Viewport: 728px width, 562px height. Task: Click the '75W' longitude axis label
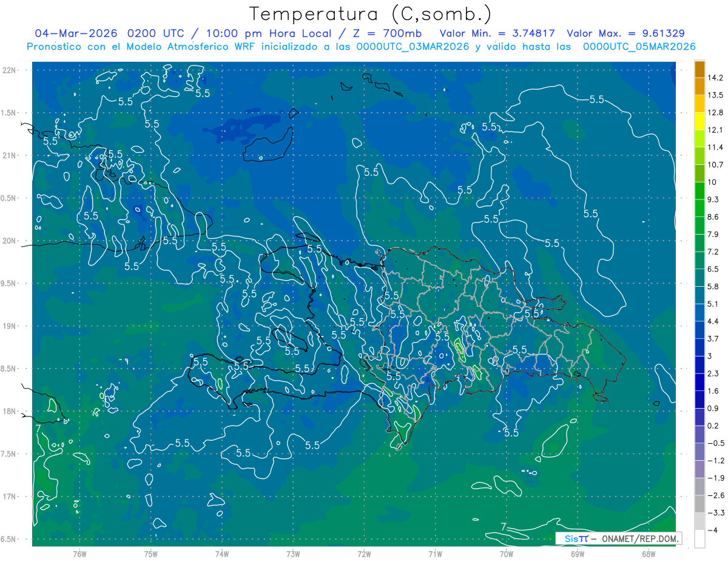tap(150, 554)
